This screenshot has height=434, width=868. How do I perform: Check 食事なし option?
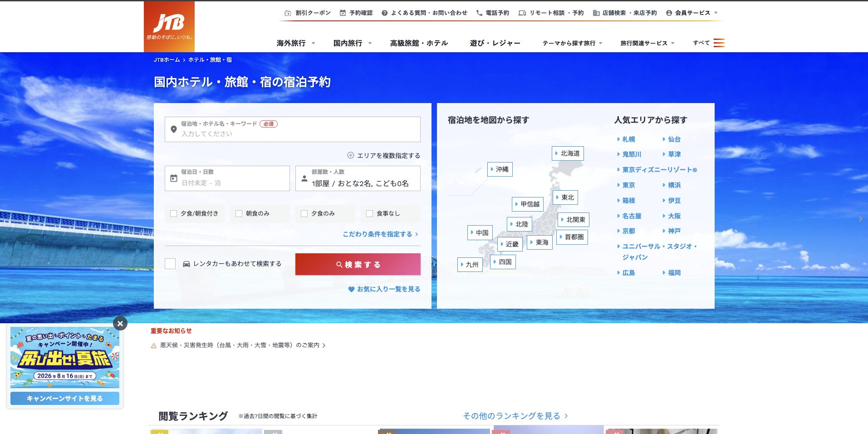coord(369,213)
